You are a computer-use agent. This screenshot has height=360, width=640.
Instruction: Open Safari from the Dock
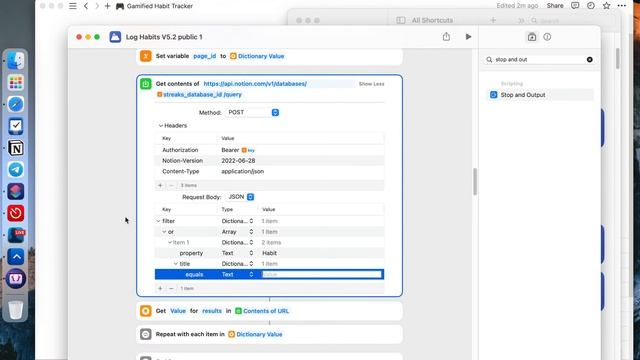(x=16, y=104)
